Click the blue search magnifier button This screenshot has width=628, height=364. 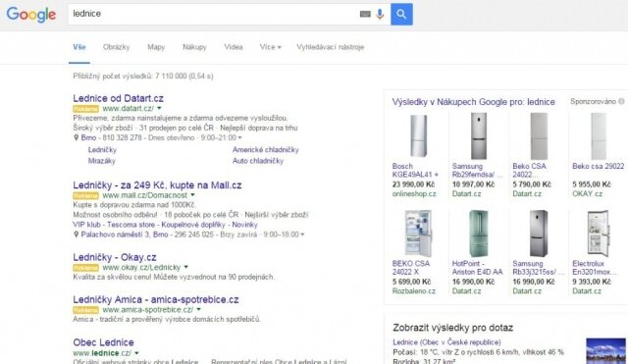click(401, 14)
